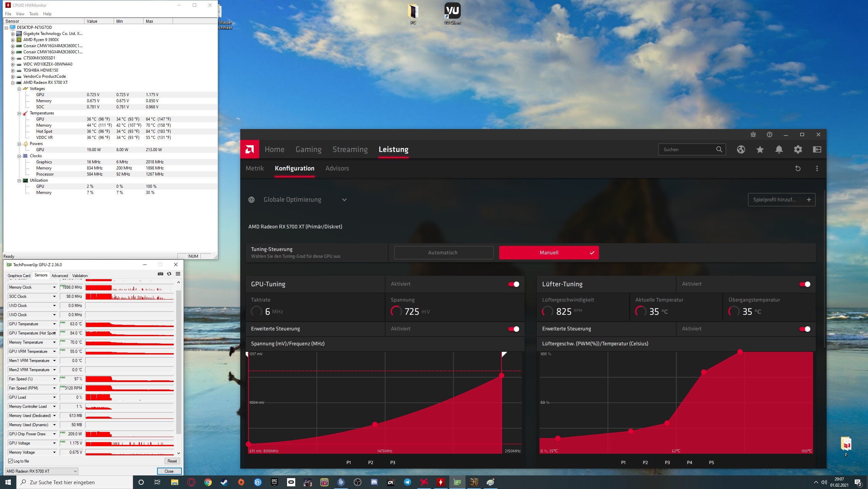Click the reset arrow icon in Konfiguration

tap(798, 168)
